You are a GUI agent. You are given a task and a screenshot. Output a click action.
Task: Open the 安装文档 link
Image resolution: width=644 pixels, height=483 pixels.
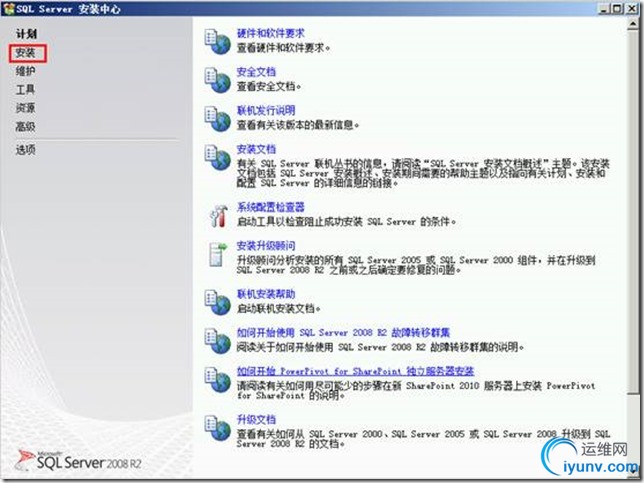256,149
